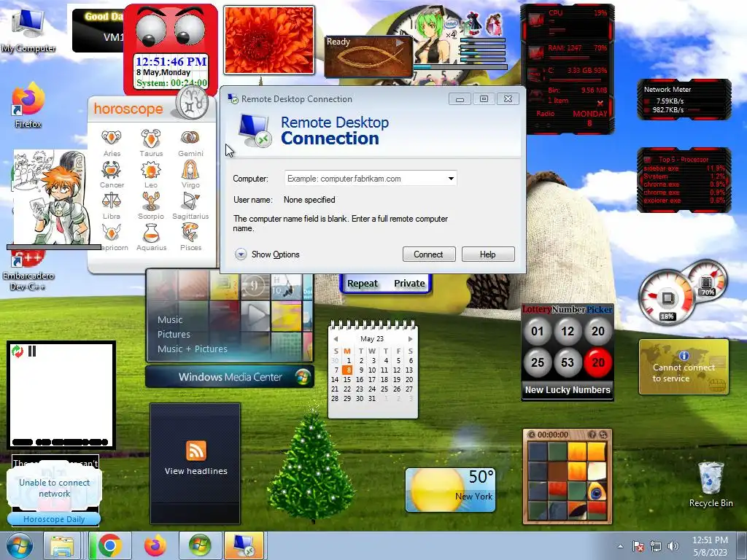Go to previous month in calendar gadget
The image size is (747, 560).
(336, 339)
